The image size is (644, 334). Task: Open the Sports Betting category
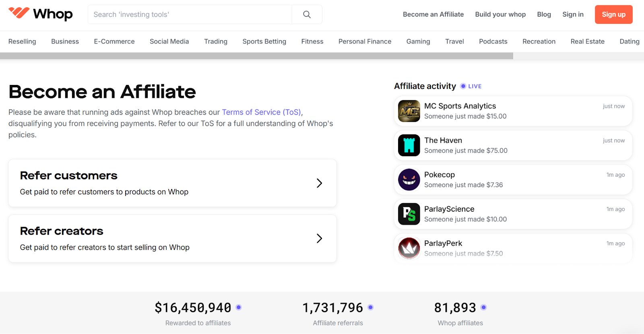[x=264, y=41]
